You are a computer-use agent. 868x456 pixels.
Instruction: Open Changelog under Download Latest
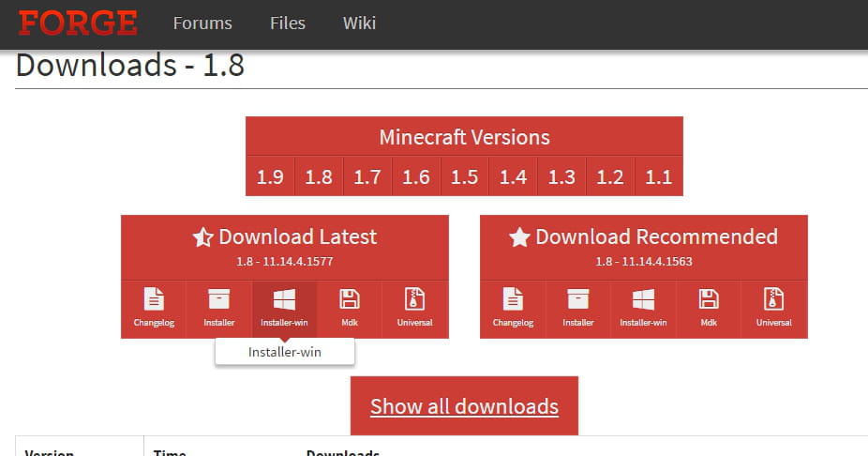point(154,310)
